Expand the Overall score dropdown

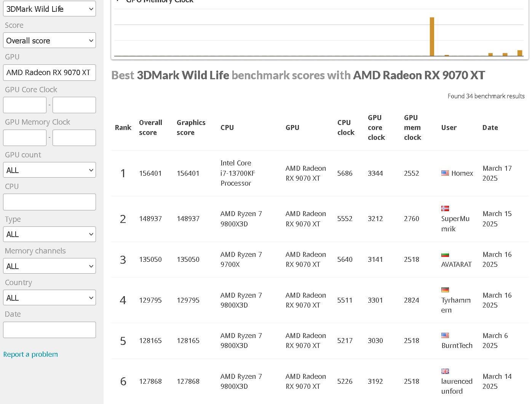(50, 41)
